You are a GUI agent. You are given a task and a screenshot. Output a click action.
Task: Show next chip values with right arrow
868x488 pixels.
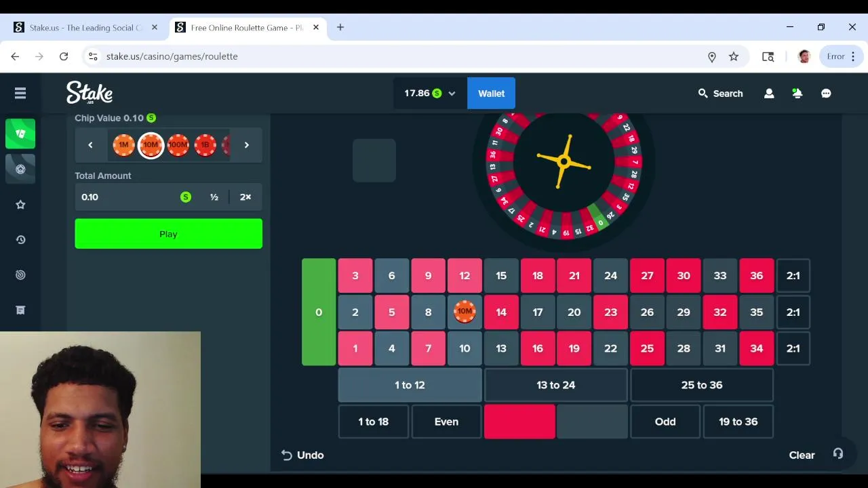[x=247, y=145]
